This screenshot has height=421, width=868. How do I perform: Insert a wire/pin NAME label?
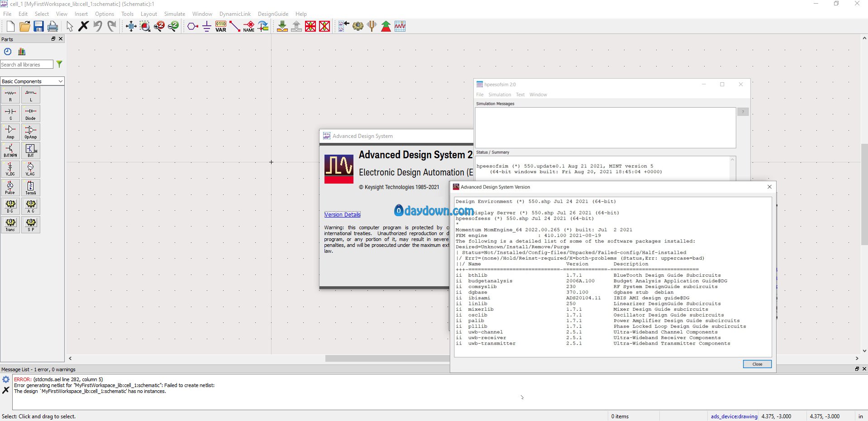(x=249, y=26)
